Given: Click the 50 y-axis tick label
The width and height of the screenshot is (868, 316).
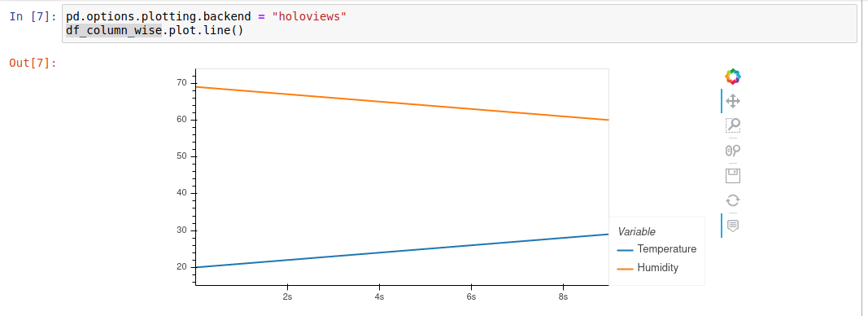Looking at the screenshot, I should coord(182,156).
